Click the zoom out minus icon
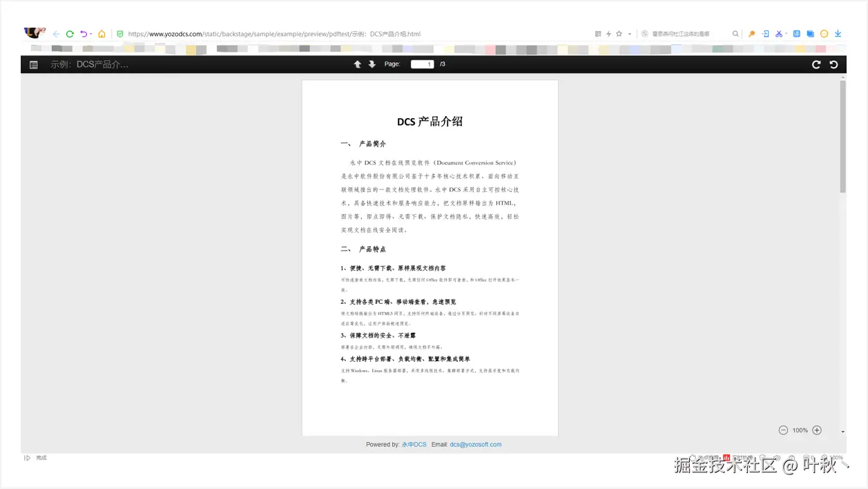This screenshot has width=868, height=489. [784, 430]
